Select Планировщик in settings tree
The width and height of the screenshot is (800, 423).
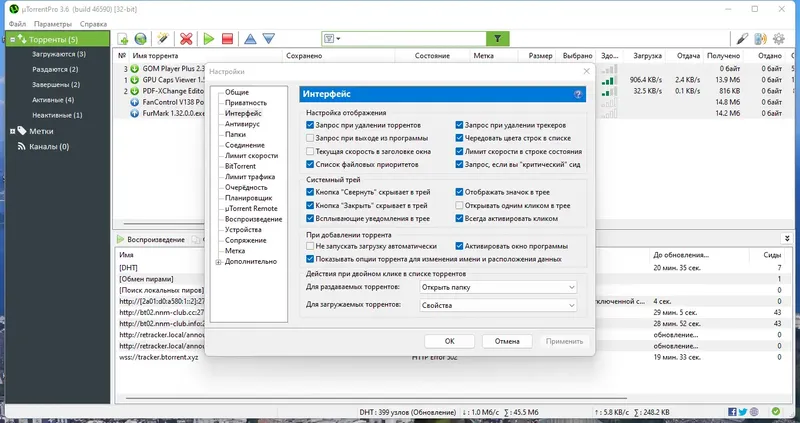(x=248, y=198)
